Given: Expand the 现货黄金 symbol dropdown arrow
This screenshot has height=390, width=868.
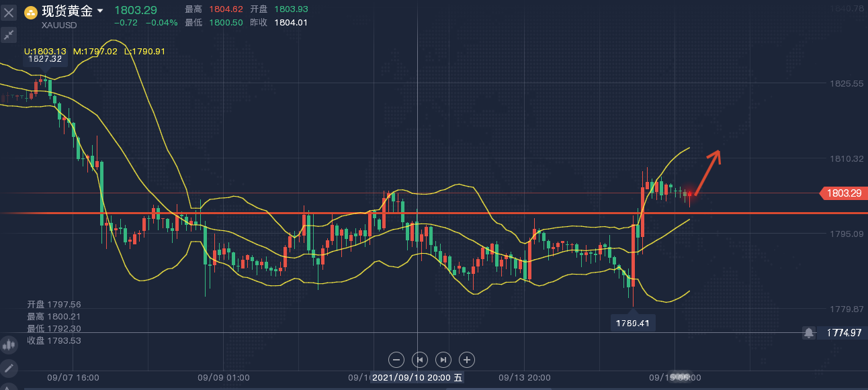Looking at the screenshot, I should pos(100,11).
